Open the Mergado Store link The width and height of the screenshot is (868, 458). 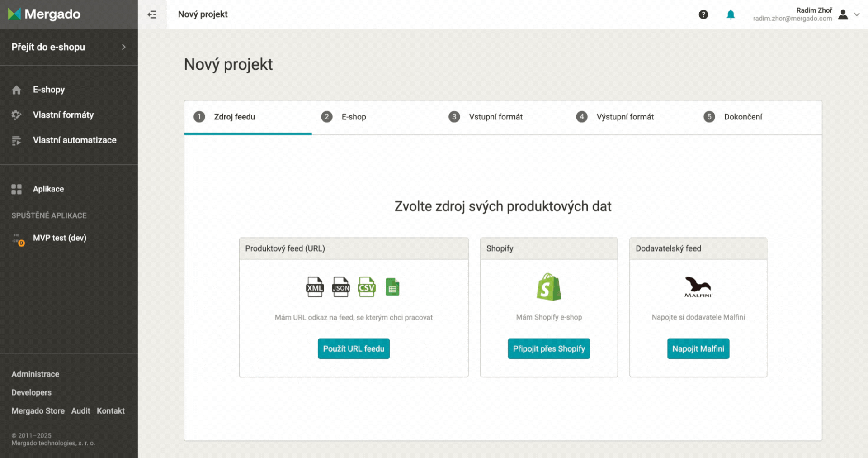[x=38, y=411]
